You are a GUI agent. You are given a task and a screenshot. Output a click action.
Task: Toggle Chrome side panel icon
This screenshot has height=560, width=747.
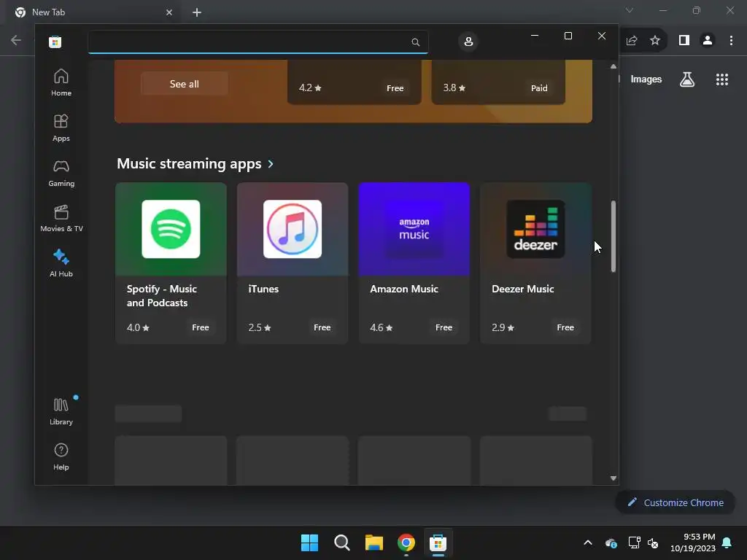point(684,41)
